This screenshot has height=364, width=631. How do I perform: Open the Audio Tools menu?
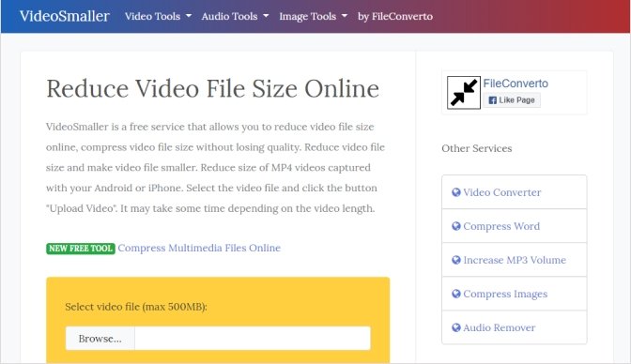pyautogui.click(x=235, y=16)
